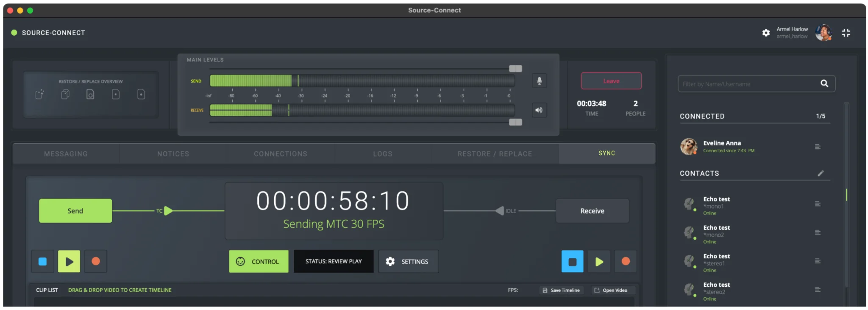The width and height of the screenshot is (868, 310).
Task: Click the send-side green play button
Action: (x=69, y=261)
